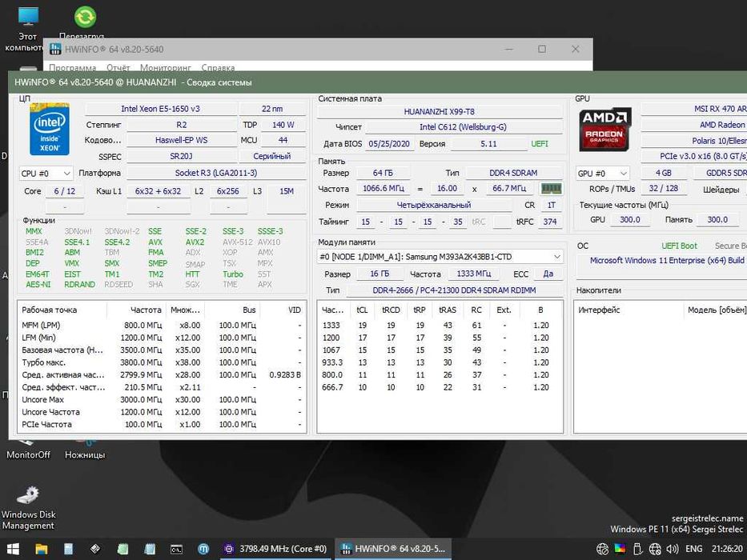Click the HUANANZHI X99-T8 motherboard field
Viewport: 747px width, 560px height.
[x=440, y=111]
